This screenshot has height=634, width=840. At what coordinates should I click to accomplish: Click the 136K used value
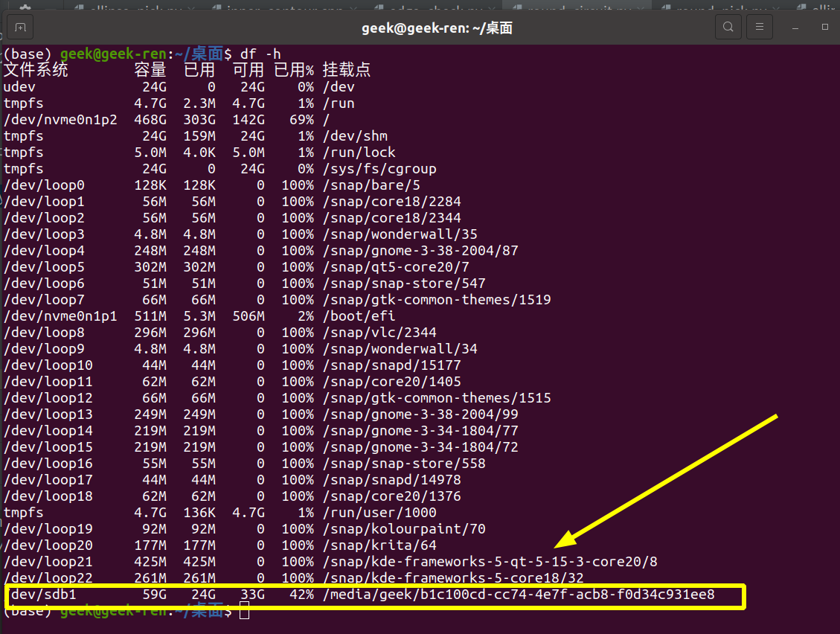pyautogui.click(x=199, y=513)
